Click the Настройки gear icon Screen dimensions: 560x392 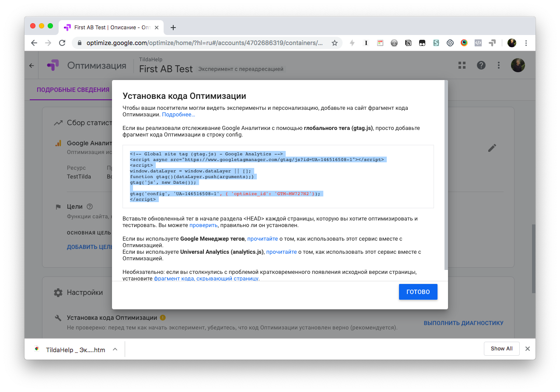tap(58, 293)
